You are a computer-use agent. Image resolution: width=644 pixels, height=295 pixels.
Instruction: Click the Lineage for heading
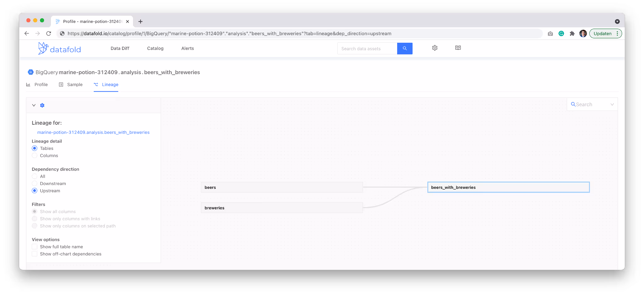click(47, 123)
